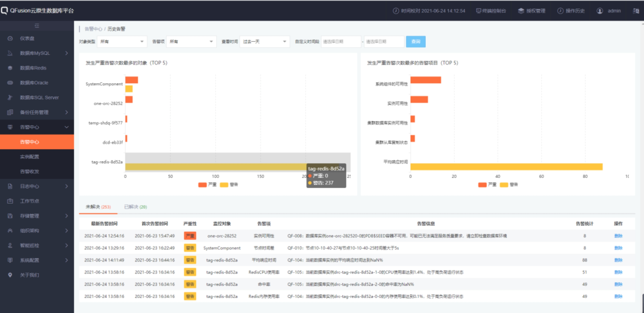The height and width of the screenshot is (313, 644).
Task: Click the About Us location pin icon
Action: click(x=10, y=275)
